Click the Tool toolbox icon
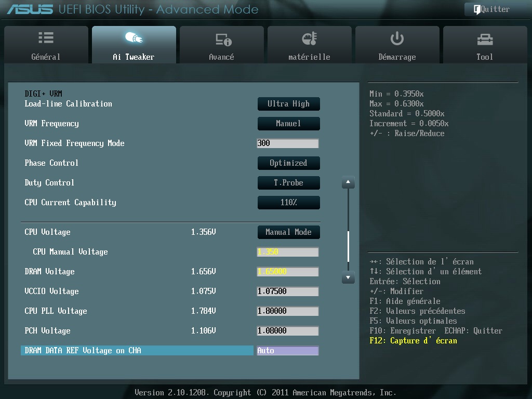The image size is (532, 399). pyautogui.click(x=484, y=39)
